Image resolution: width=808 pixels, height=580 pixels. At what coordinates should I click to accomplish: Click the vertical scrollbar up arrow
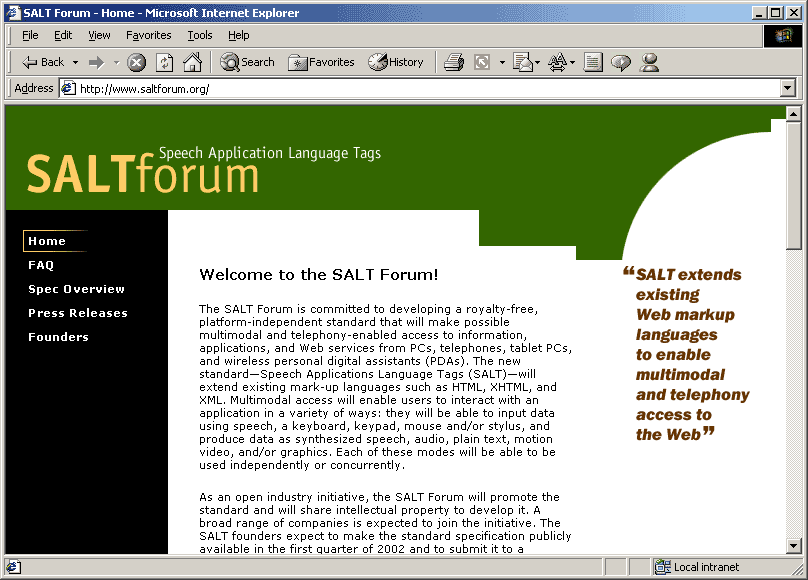[793, 113]
